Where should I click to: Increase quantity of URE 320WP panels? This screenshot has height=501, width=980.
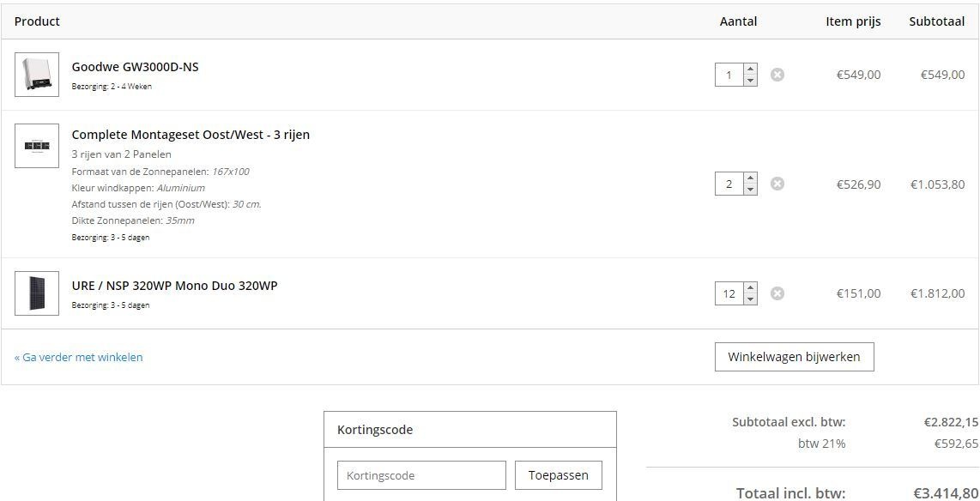click(x=751, y=288)
